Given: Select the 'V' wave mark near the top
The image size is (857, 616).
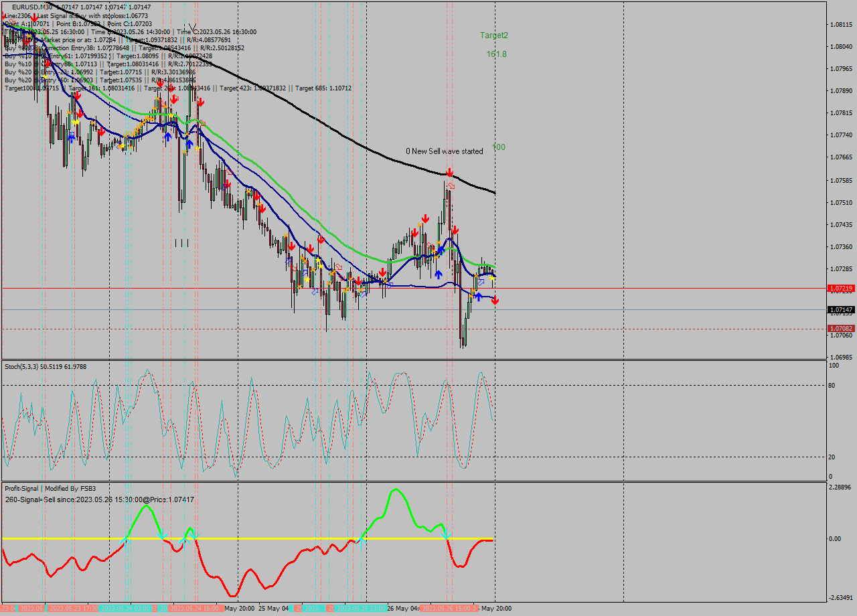Looking at the screenshot, I should (192, 28).
